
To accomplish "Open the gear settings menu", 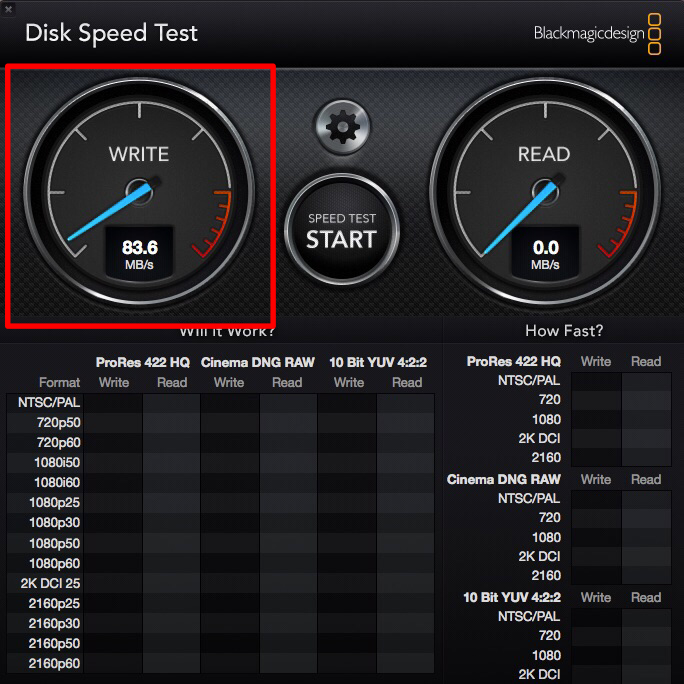I will (x=343, y=127).
